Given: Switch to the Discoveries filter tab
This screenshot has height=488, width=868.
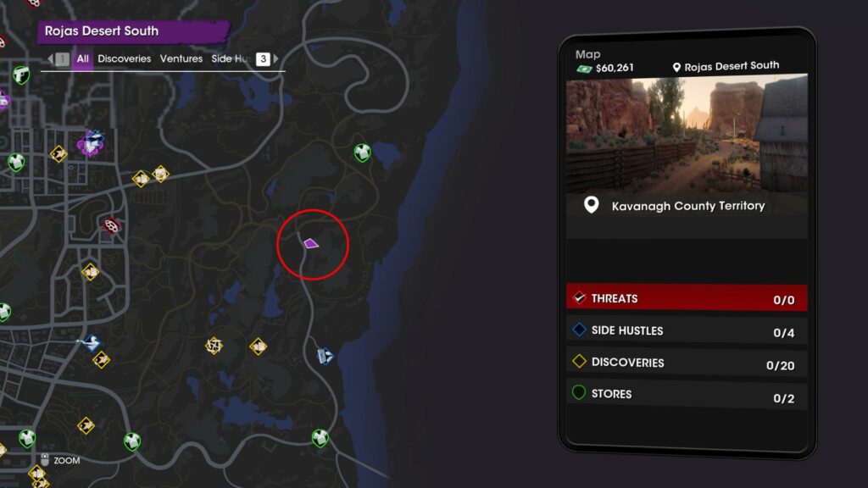Looking at the screenshot, I should point(124,58).
